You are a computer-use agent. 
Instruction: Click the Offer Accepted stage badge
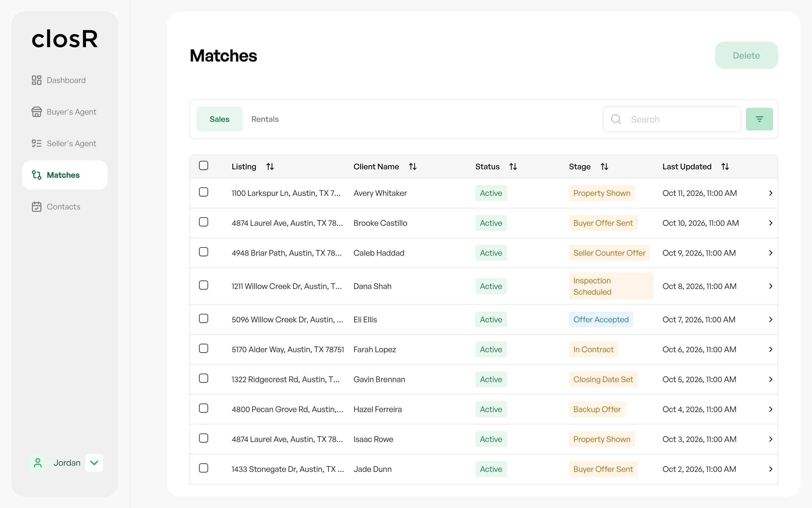pos(601,319)
